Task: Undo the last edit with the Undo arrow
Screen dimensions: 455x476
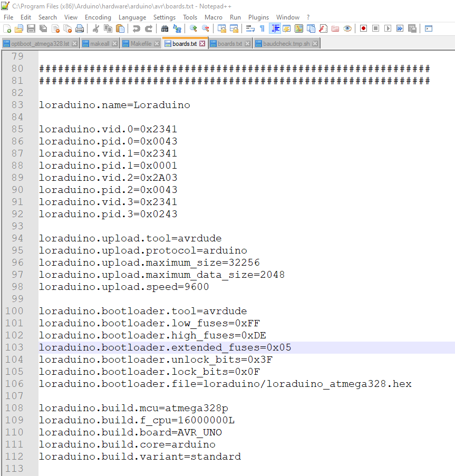Action: click(x=136, y=29)
